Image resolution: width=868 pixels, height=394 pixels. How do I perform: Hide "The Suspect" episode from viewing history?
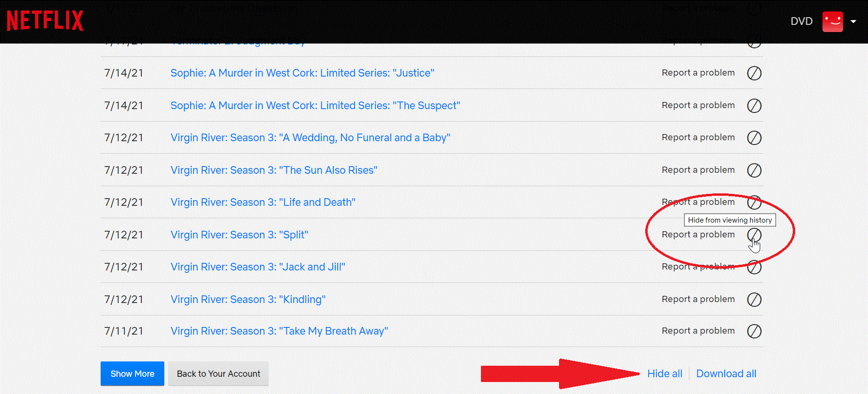pos(754,106)
